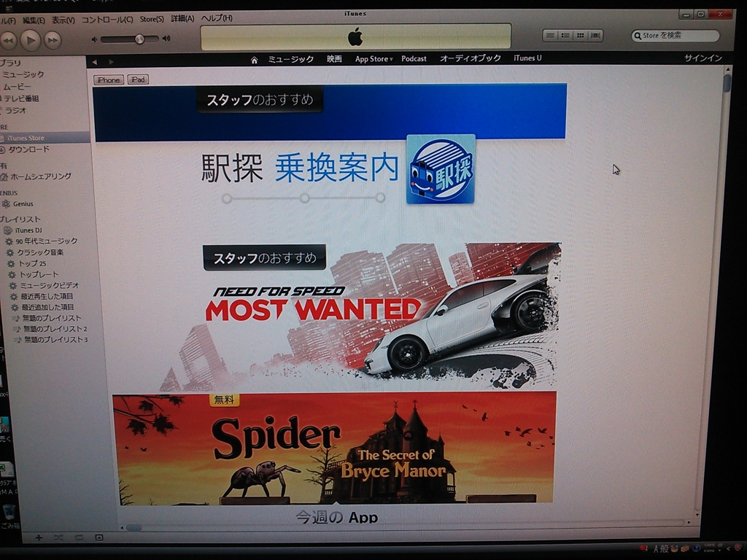This screenshot has width=747, height=560.
Task: Select 無題のプレイリスト 3 in sidebar
Action: [x=55, y=340]
